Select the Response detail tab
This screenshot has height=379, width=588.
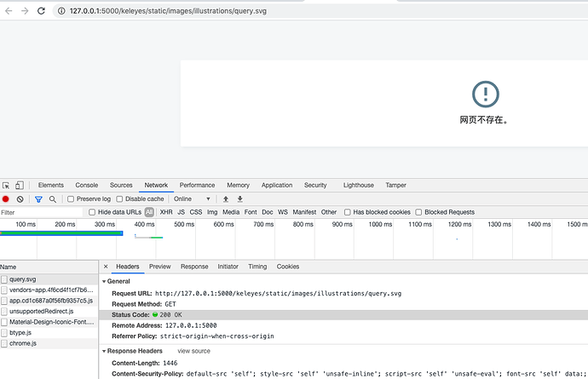194,267
